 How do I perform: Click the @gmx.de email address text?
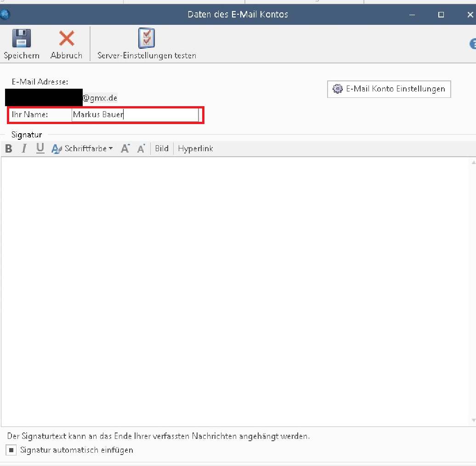tap(100, 98)
